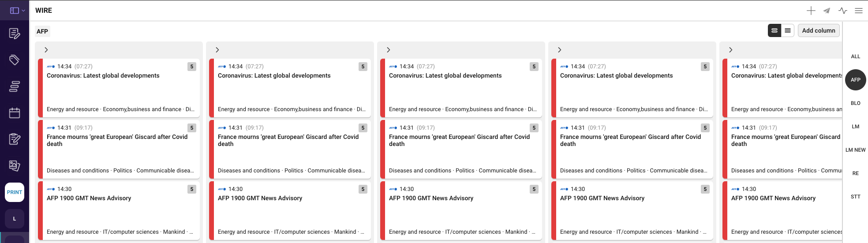Open the tags icon in left sidebar
This screenshot has width=868, height=243.
pos(15,60)
